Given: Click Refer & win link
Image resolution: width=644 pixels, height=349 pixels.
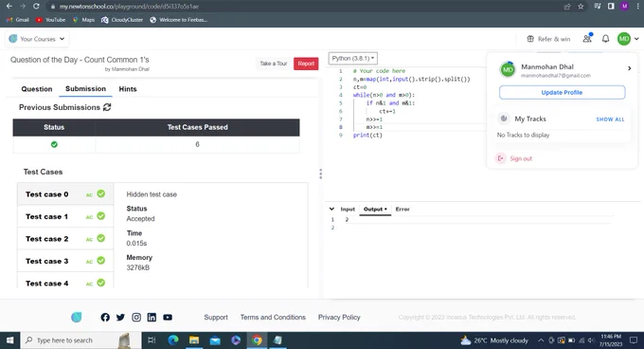Looking at the screenshot, I should click(x=554, y=39).
